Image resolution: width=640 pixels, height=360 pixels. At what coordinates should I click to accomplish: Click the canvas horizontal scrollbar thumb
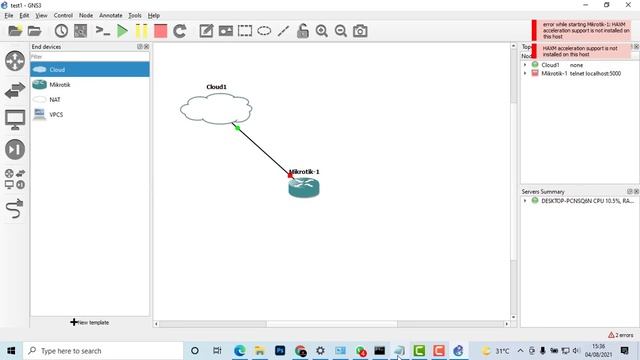coord(332,324)
